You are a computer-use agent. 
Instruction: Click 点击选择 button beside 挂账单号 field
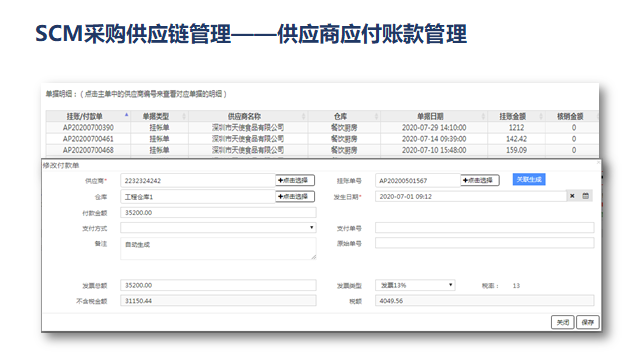point(480,180)
